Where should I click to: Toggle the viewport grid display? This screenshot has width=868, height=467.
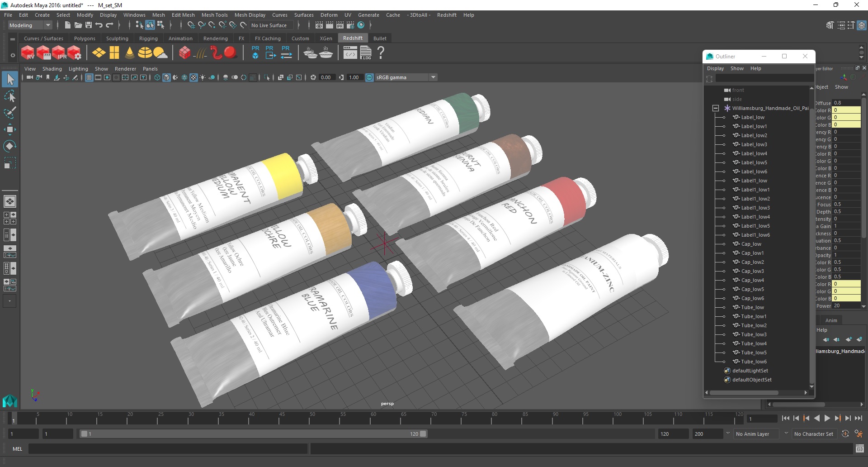pyautogui.click(x=89, y=77)
